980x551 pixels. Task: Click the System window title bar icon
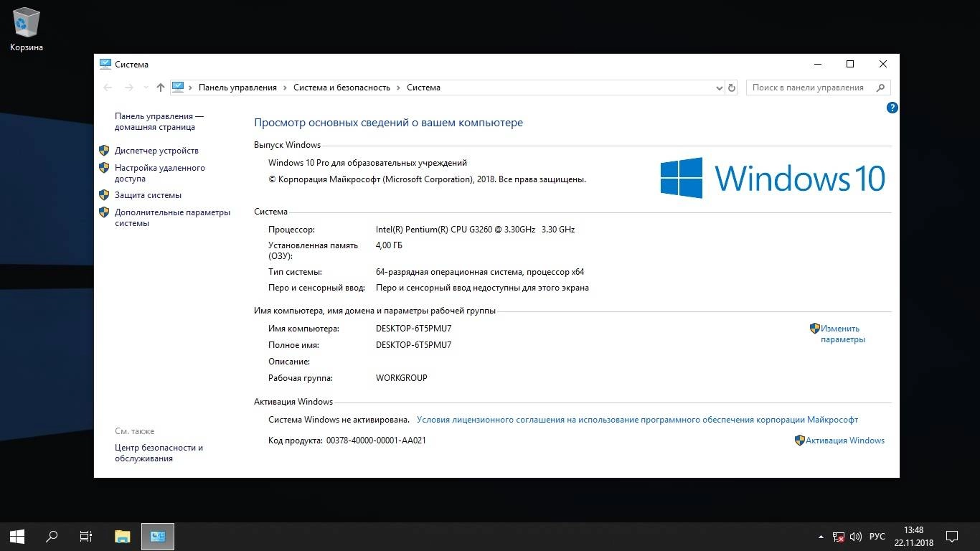point(105,64)
